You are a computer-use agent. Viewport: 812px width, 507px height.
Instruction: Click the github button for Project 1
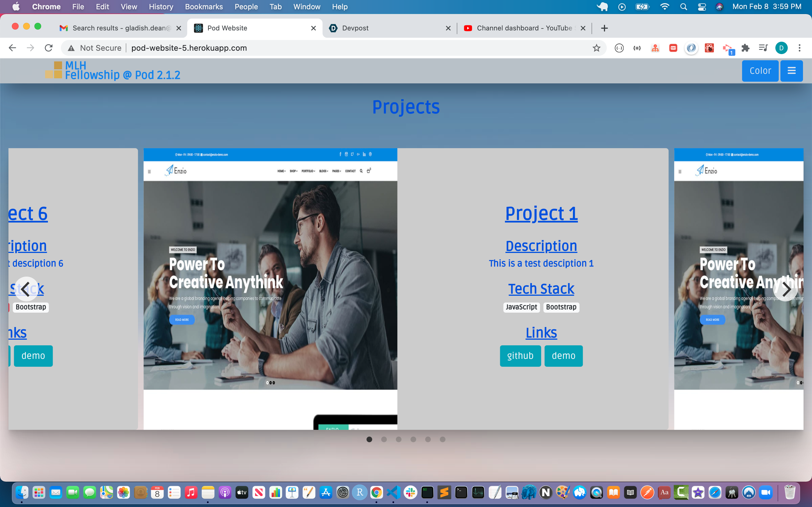tap(520, 356)
